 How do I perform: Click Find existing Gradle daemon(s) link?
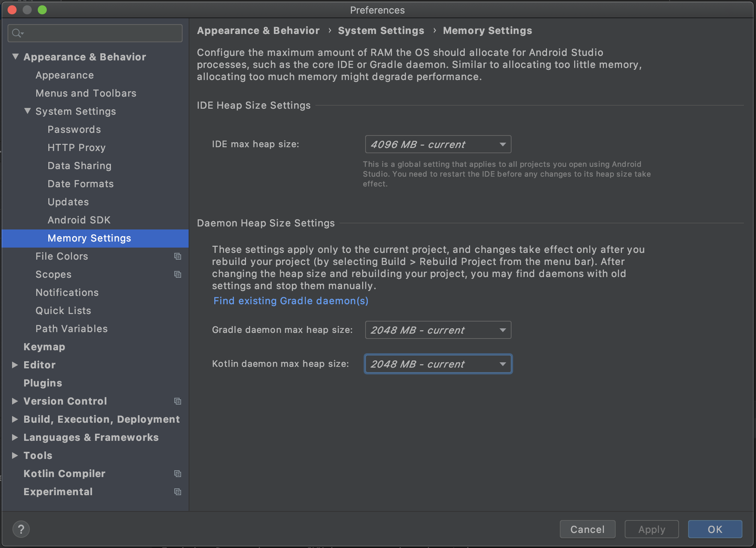point(290,301)
